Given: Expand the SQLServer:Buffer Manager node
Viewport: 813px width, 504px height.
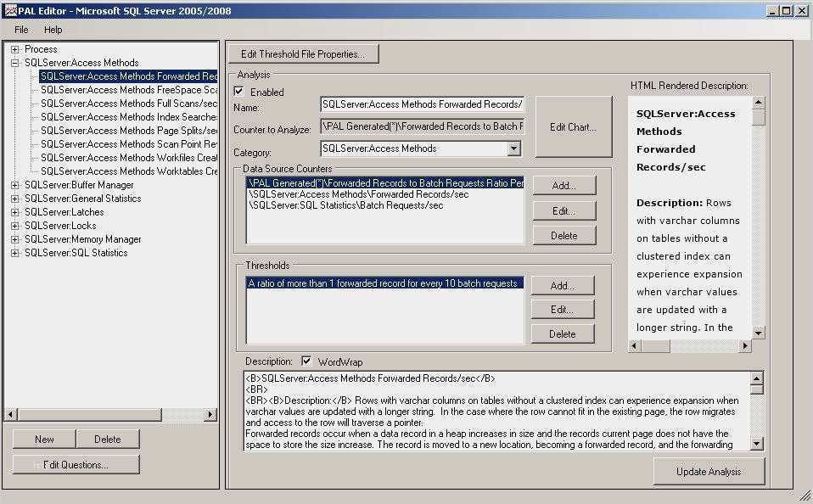Looking at the screenshot, I should (x=15, y=185).
